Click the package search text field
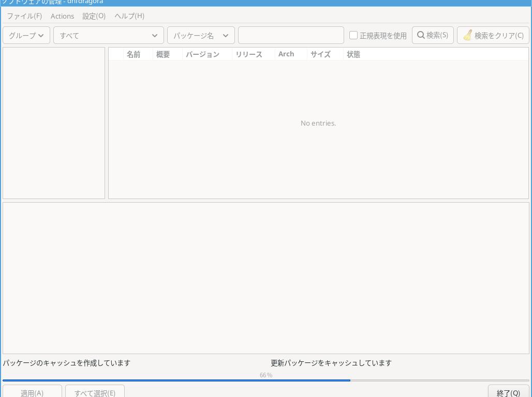 pos(291,35)
